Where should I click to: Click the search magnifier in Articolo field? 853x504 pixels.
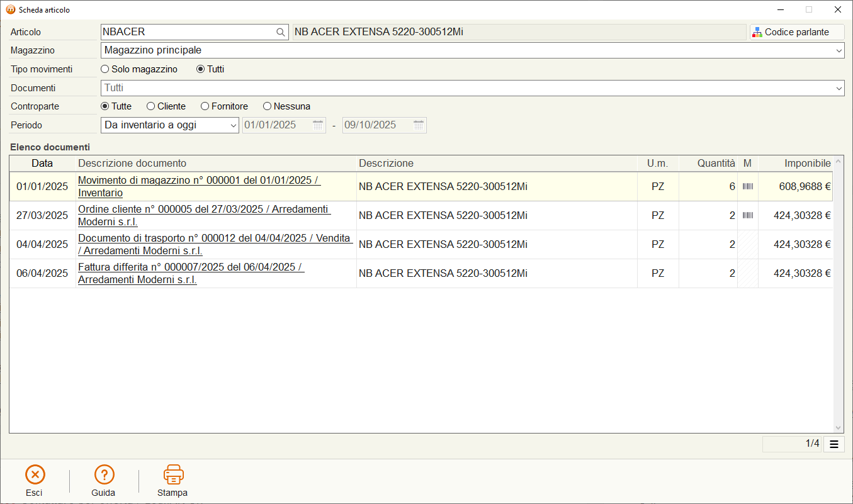281,31
